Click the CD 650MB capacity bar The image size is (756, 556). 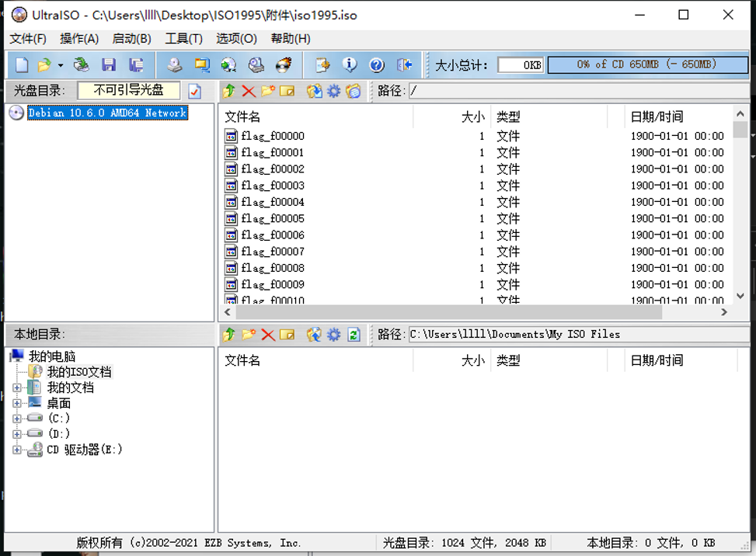(x=647, y=64)
